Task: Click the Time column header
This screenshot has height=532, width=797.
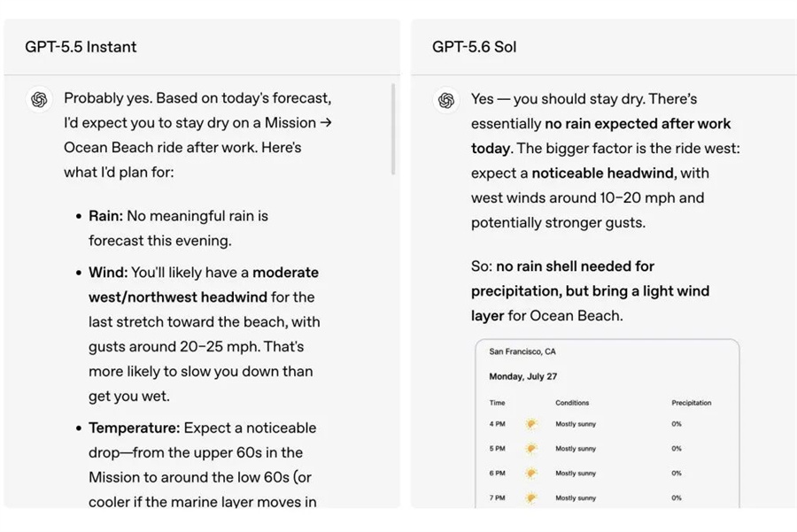Action: click(x=497, y=403)
